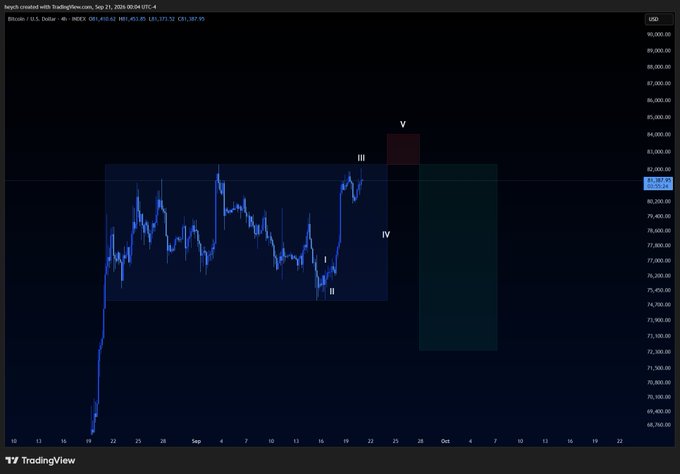
Task: Click the 83,000.00 price axis label
Action: click(659, 152)
